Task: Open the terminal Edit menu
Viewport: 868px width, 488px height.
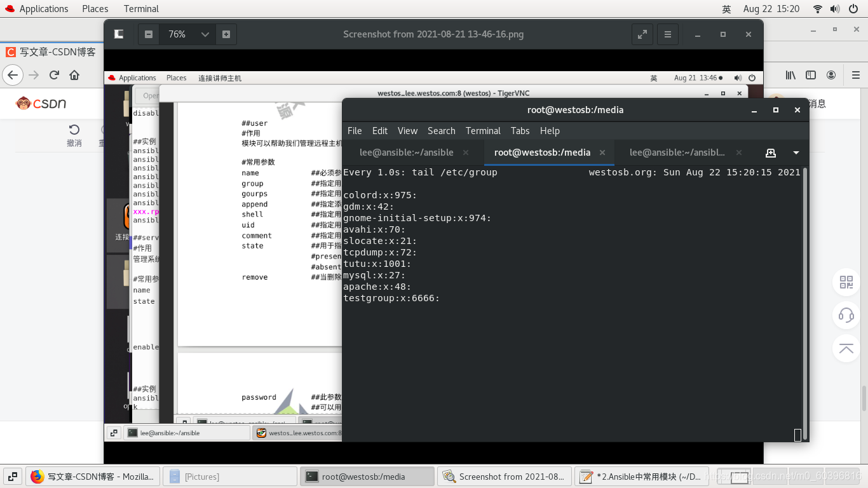Action: pyautogui.click(x=380, y=131)
